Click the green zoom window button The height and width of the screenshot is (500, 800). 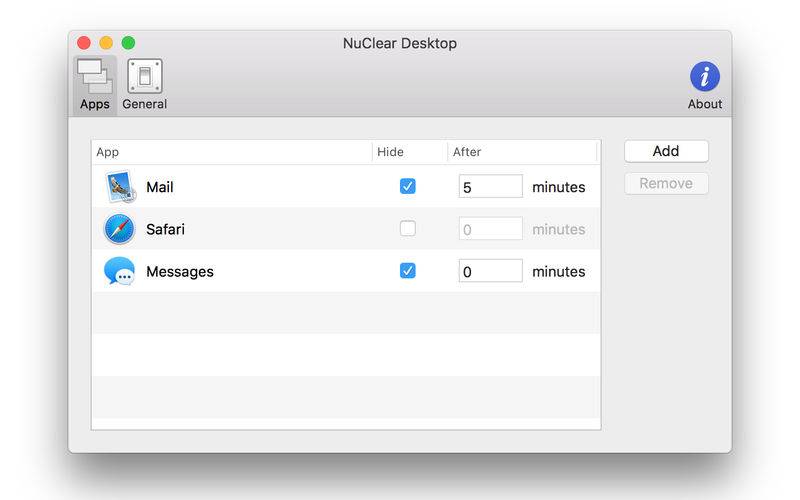pos(128,43)
